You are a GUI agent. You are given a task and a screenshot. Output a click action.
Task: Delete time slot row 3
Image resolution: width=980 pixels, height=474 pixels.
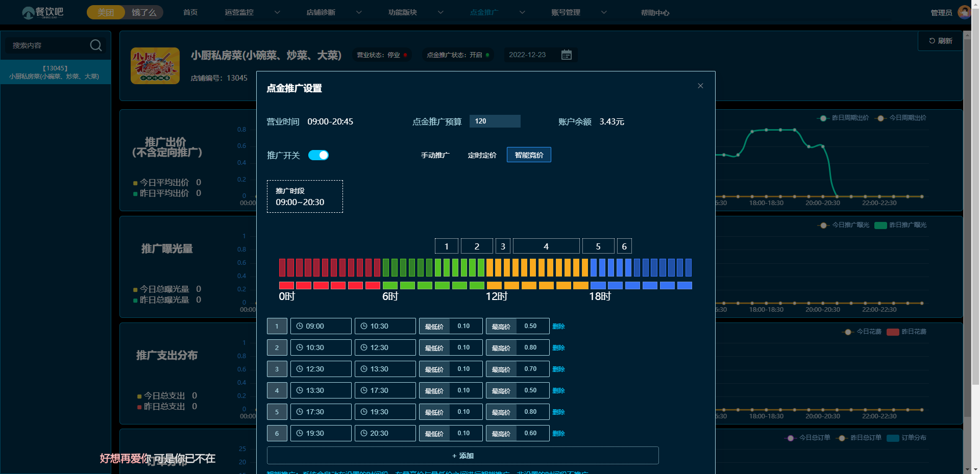(558, 369)
